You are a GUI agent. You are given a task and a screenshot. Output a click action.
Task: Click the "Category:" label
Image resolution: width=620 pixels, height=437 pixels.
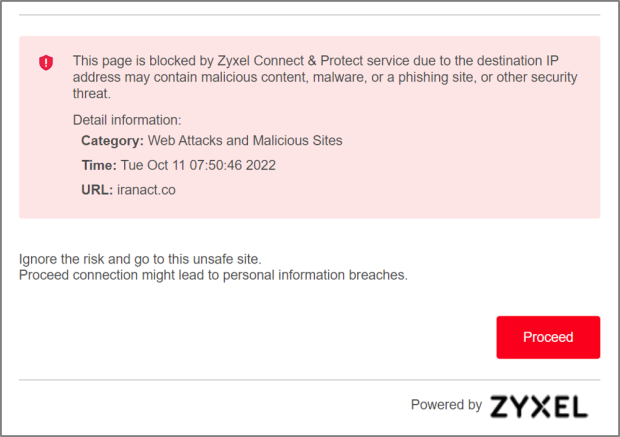coord(113,141)
